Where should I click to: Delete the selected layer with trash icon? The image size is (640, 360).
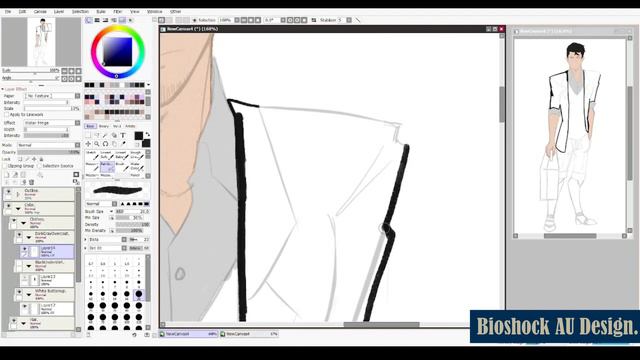31,182
